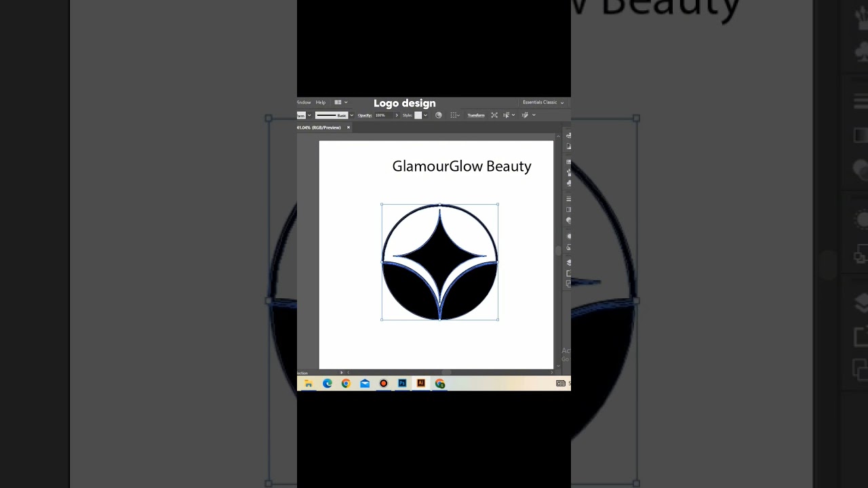Click the screen recorder taskbar icon
The image size is (868, 488).
point(383,384)
